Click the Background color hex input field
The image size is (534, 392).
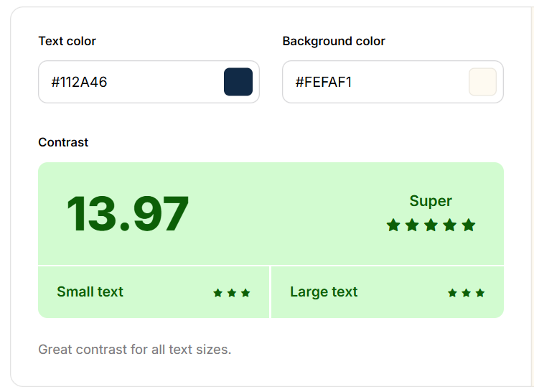click(x=373, y=82)
